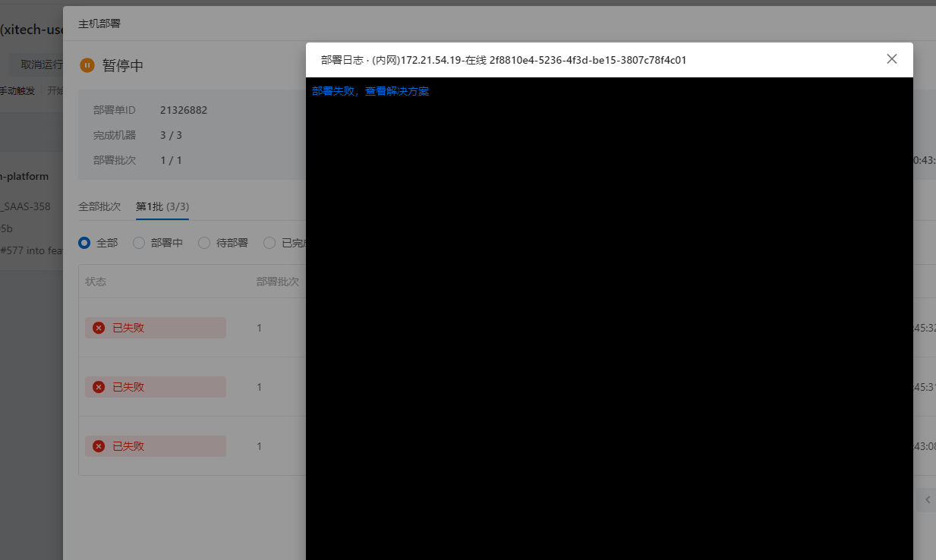Click the orange paused status icon
The image size is (936, 560).
point(87,65)
